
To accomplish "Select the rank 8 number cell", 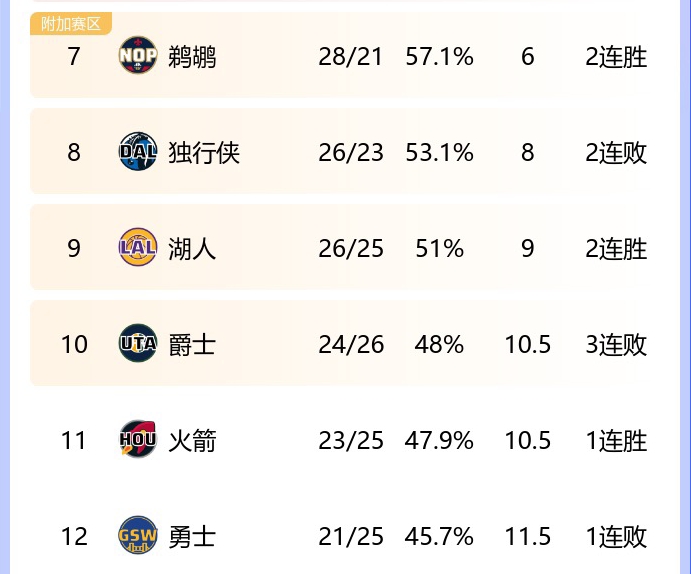I will click(x=74, y=152).
